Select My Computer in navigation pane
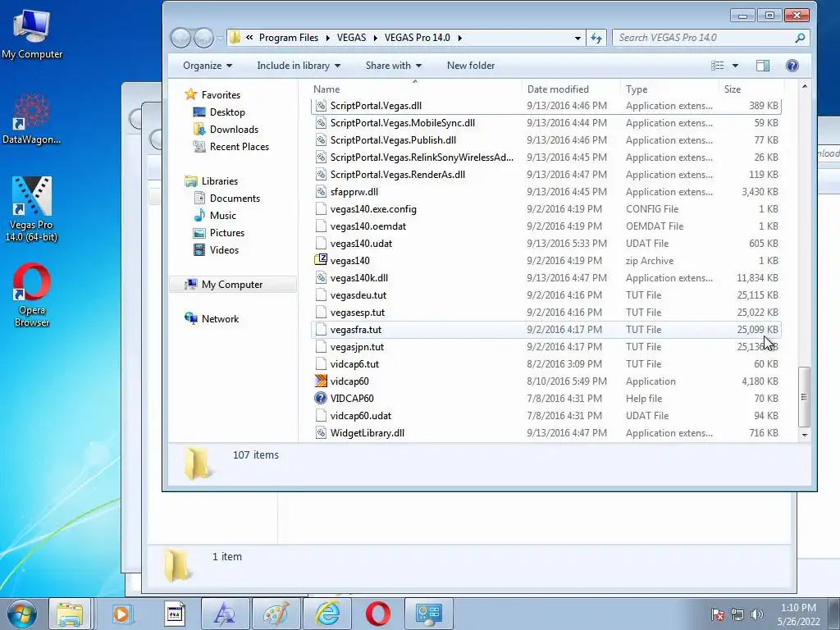840x630 pixels. [232, 285]
